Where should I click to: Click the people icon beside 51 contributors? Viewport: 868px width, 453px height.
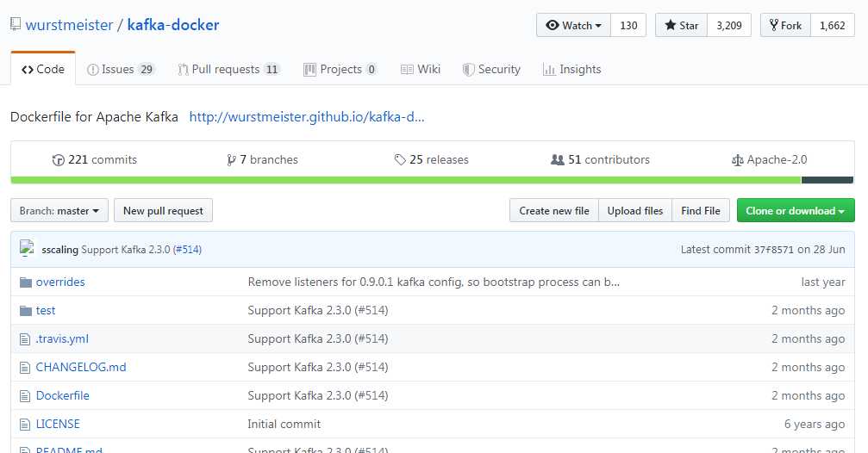(x=558, y=160)
